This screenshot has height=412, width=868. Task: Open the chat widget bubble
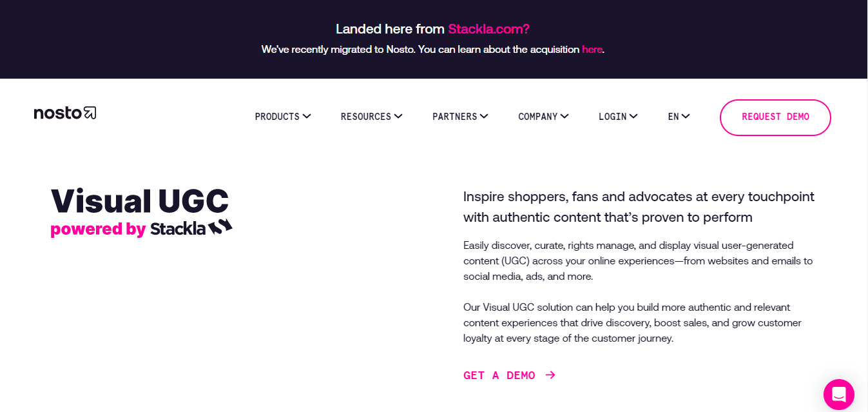point(838,394)
